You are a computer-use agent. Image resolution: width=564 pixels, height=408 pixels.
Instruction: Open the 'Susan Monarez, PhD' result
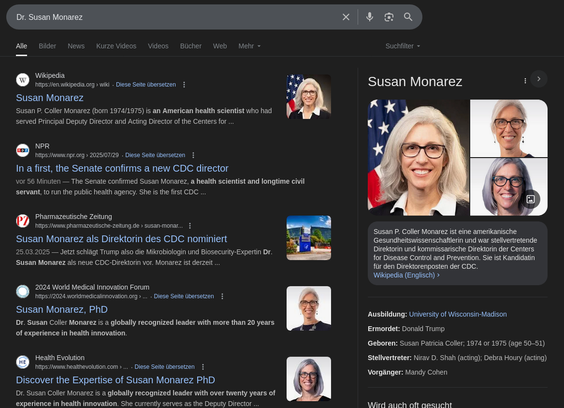62,309
